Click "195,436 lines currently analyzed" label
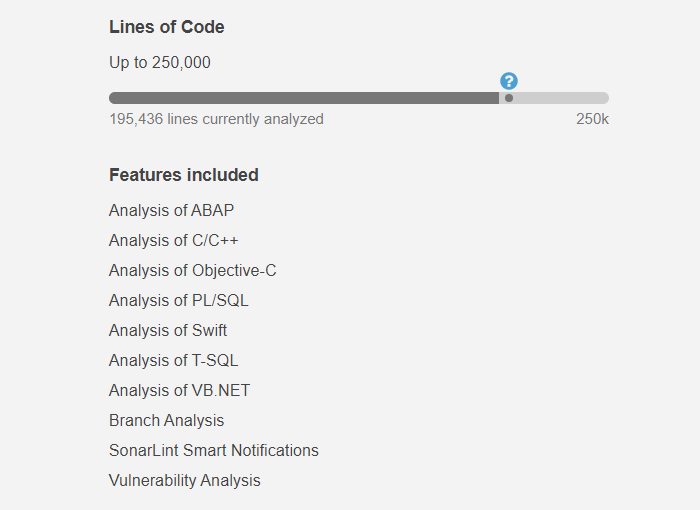The image size is (700, 510). pos(216,119)
